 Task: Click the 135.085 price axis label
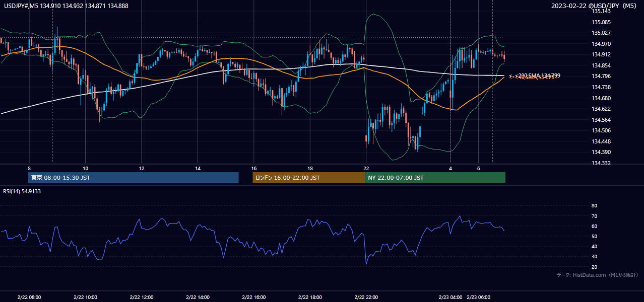click(x=601, y=22)
